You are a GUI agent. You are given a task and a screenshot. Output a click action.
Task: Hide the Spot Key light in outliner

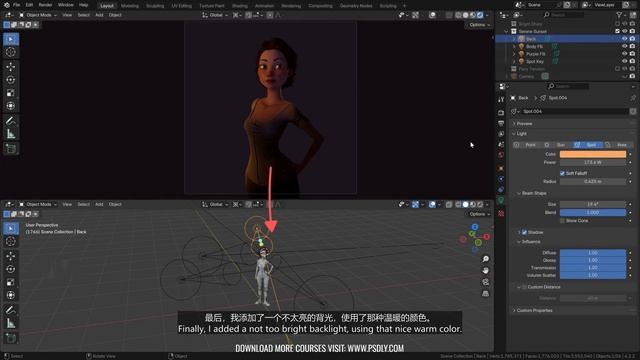(x=624, y=61)
